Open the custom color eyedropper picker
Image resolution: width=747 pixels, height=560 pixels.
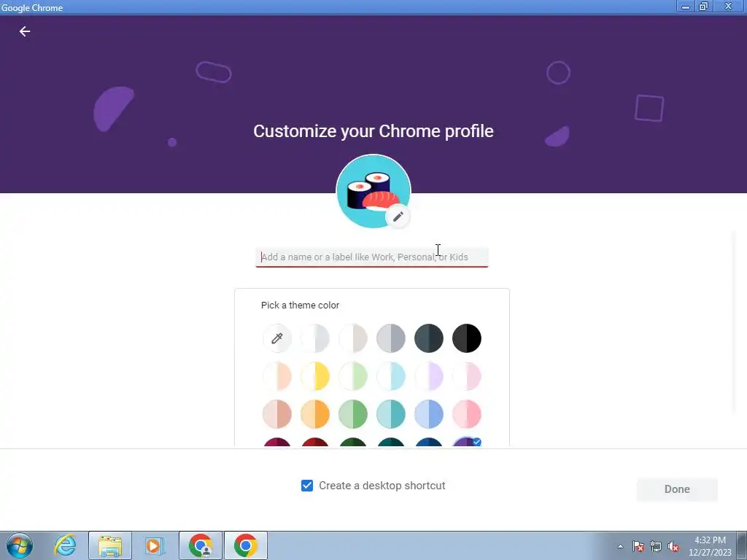click(276, 338)
